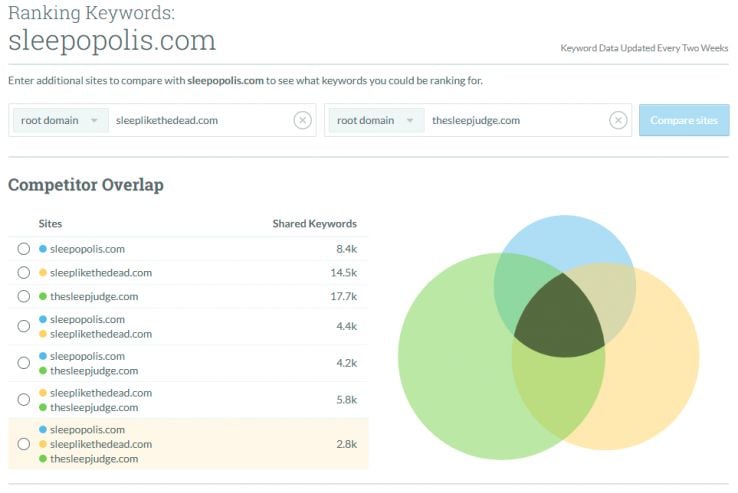
Task: Click the Sites column header
Action: coord(50,224)
